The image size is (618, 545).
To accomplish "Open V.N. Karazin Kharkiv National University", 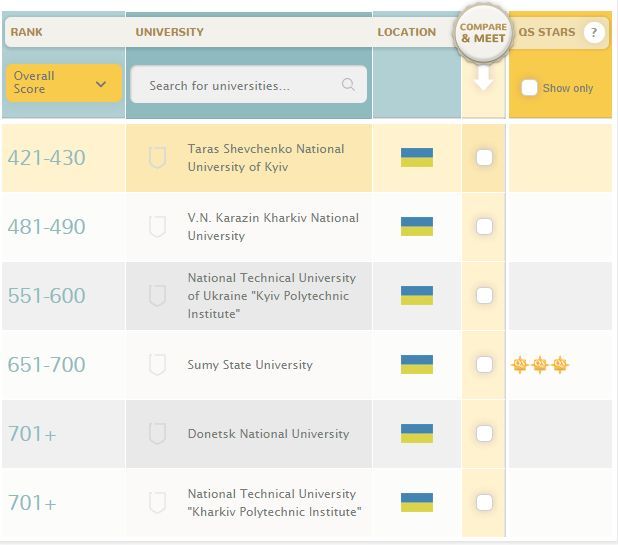I will click(273, 227).
